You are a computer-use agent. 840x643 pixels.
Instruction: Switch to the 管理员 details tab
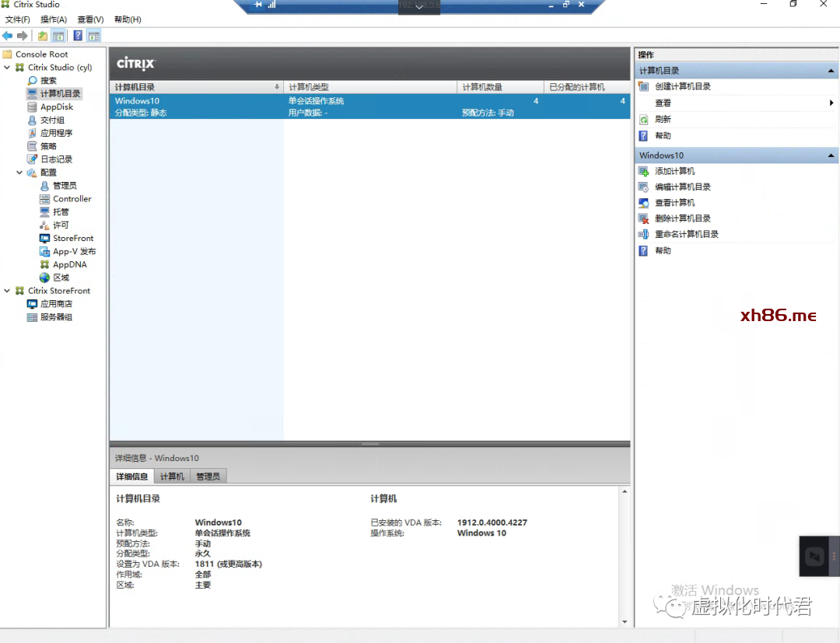tap(208, 476)
